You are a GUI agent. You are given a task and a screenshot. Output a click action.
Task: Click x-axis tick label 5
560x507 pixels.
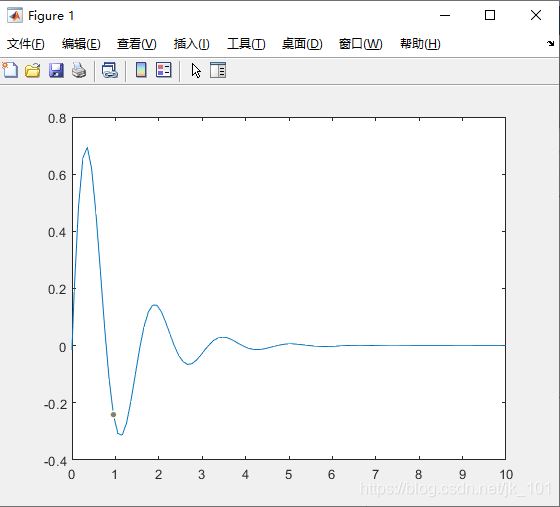(289, 475)
